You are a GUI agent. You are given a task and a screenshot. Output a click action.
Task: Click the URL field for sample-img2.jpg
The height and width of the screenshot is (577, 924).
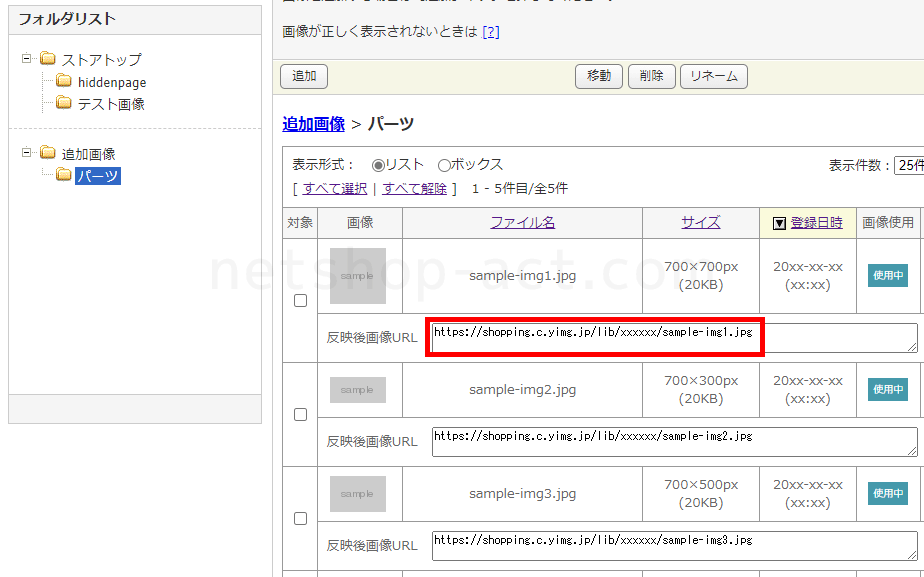coord(674,442)
